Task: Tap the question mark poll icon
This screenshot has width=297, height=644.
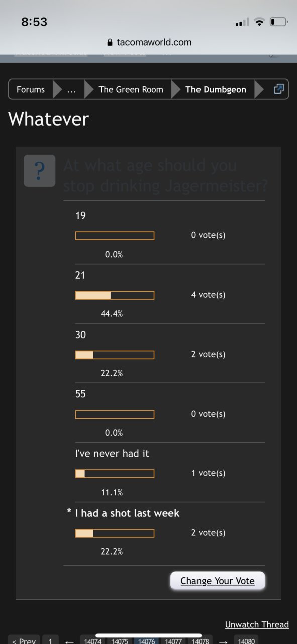Action: [x=39, y=171]
